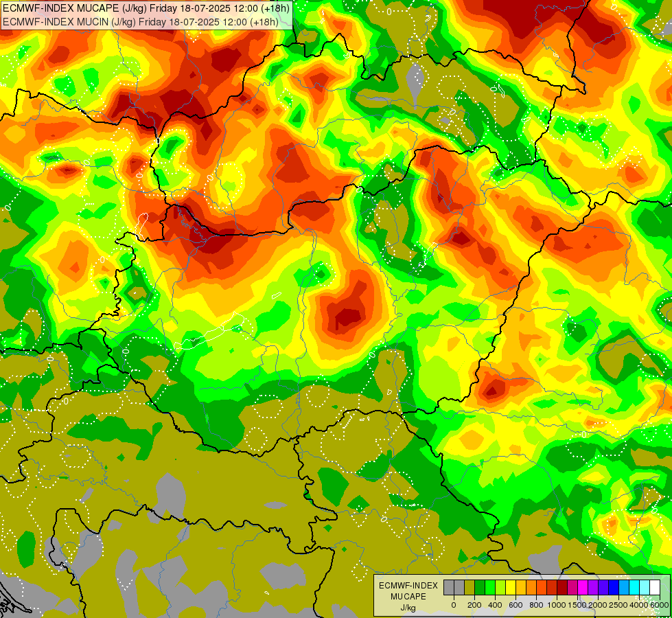The height and width of the screenshot is (618, 672).
Task: Click the legend scale label 4000
Action: [639, 605]
